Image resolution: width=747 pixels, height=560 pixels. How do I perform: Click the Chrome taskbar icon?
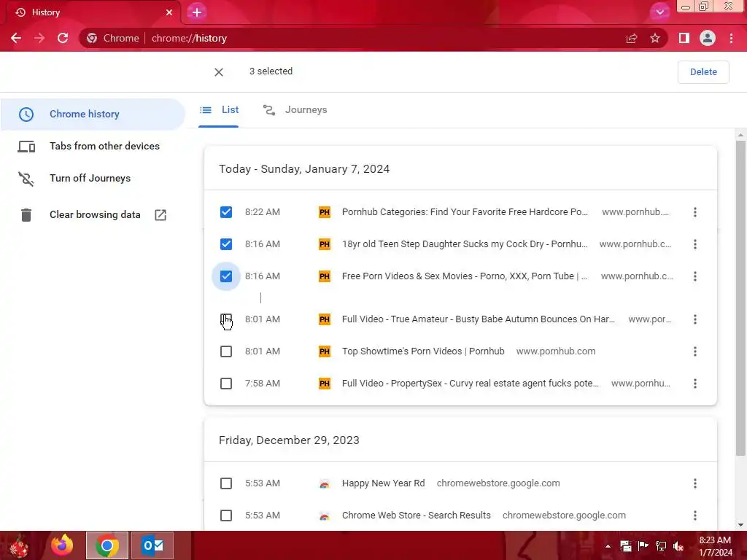coord(107,545)
